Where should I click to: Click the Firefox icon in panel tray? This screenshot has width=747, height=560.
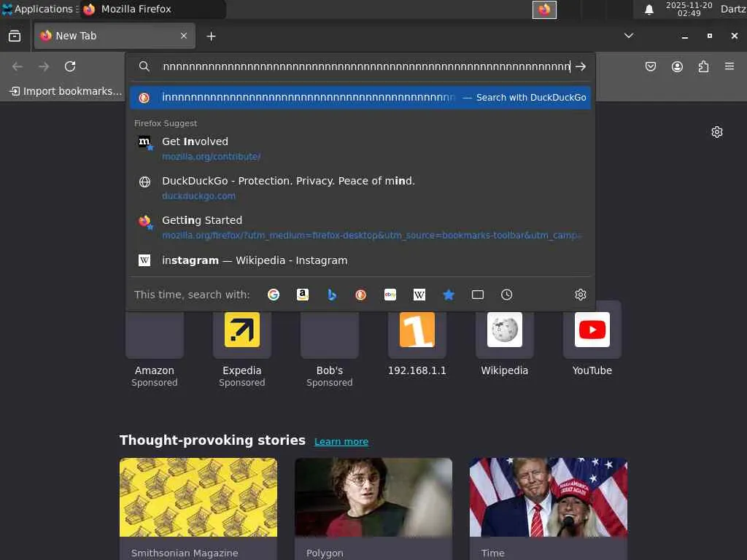pos(544,9)
